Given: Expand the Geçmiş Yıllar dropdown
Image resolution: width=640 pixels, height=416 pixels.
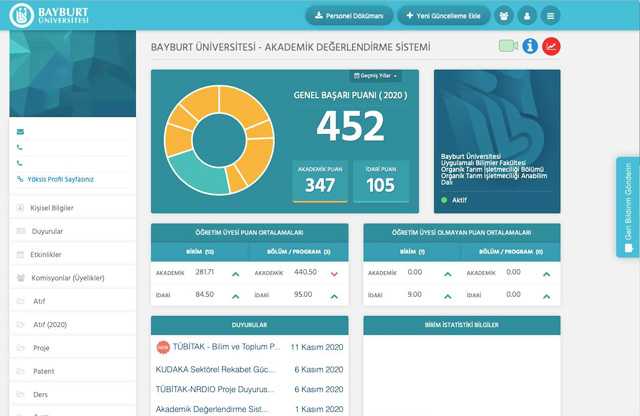Looking at the screenshot, I should tap(375, 76).
